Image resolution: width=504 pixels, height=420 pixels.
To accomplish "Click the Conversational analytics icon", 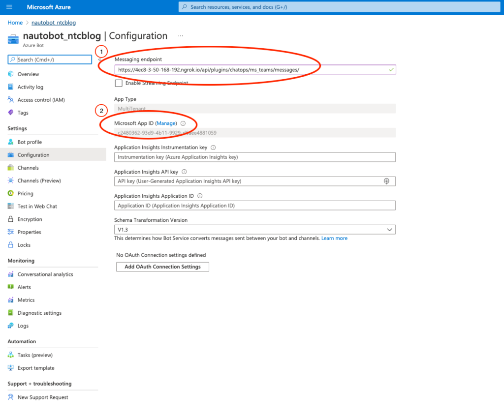I will pos(11,274).
